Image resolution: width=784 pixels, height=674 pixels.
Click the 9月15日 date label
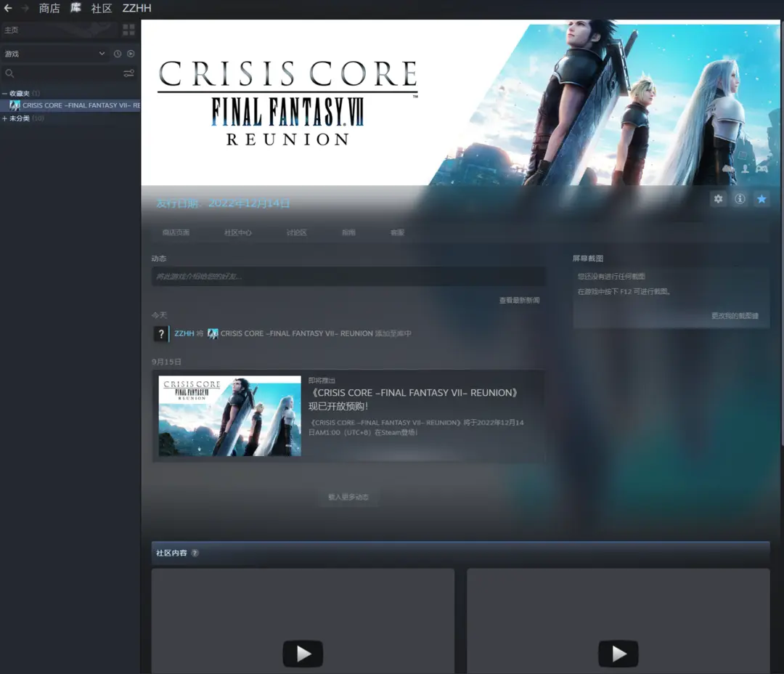pos(166,362)
